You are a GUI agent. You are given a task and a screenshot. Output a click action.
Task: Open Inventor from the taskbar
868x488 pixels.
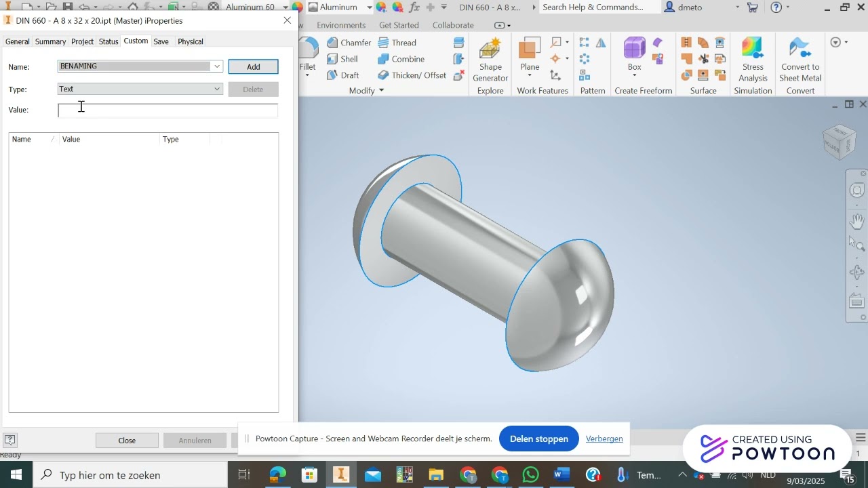(x=341, y=475)
